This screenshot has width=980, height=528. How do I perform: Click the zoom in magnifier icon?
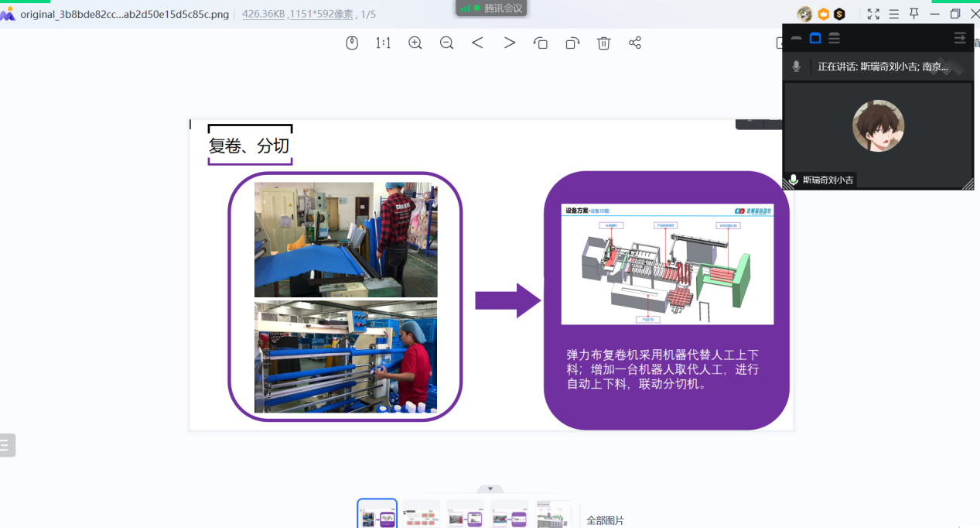coord(415,43)
